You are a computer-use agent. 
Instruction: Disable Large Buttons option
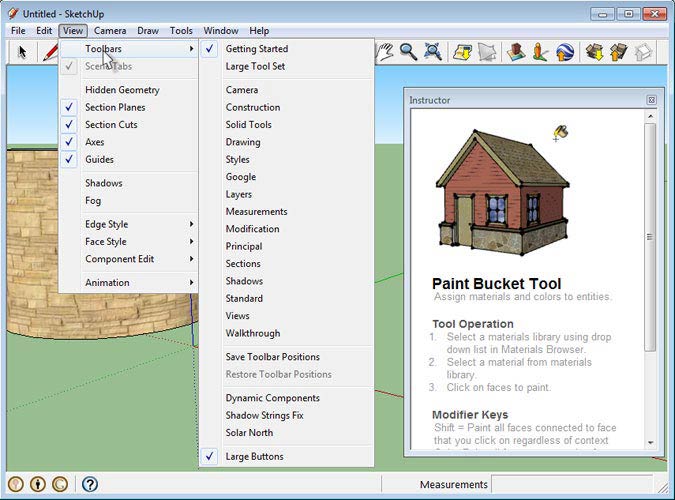pos(254,456)
